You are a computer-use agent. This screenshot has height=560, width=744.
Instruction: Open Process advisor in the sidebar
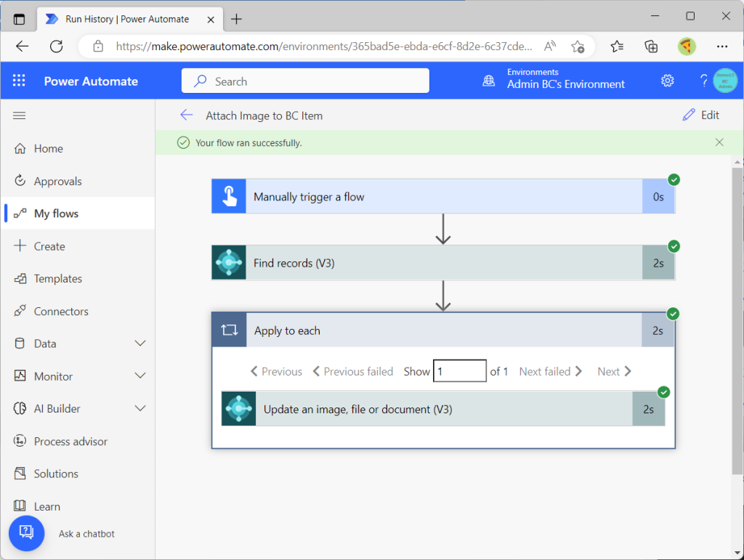click(61, 441)
